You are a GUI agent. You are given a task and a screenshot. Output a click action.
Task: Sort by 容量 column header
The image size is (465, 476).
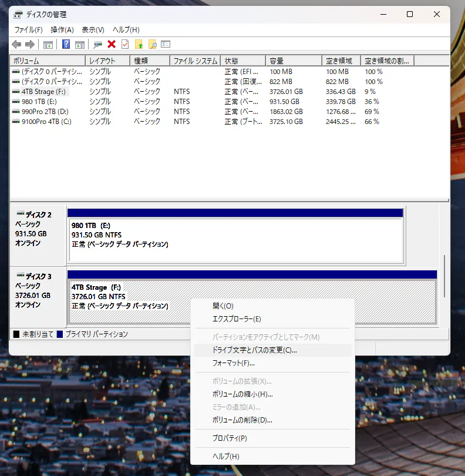294,61
